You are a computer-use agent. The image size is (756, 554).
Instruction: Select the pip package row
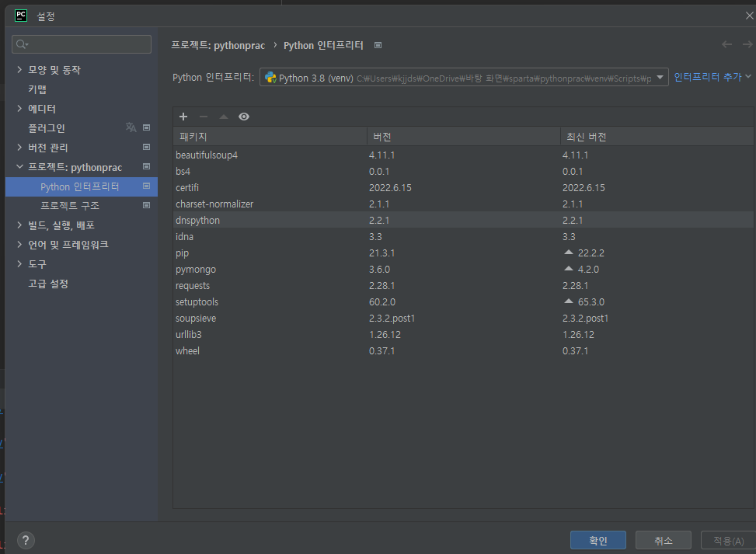(x=463, y=253)
